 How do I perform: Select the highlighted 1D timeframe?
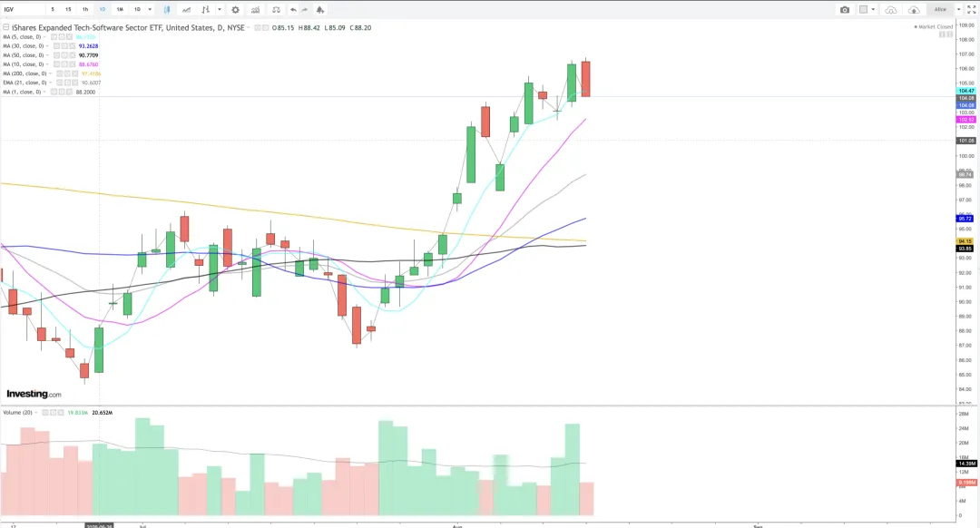[x=103, y=9]
